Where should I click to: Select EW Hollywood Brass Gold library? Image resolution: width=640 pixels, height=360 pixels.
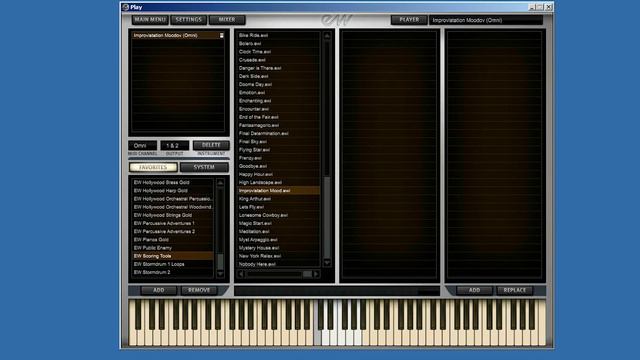[173, 182]
